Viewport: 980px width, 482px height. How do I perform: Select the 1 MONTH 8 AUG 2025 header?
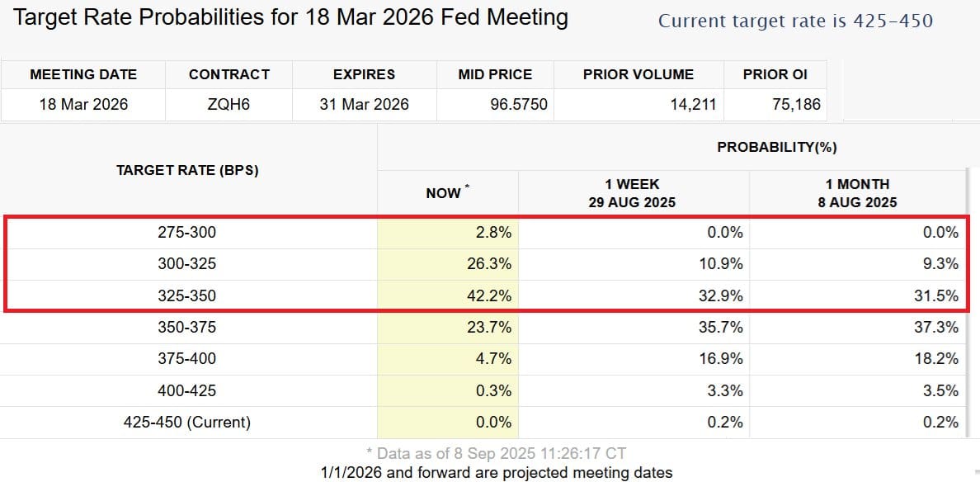tap(857, 192)
